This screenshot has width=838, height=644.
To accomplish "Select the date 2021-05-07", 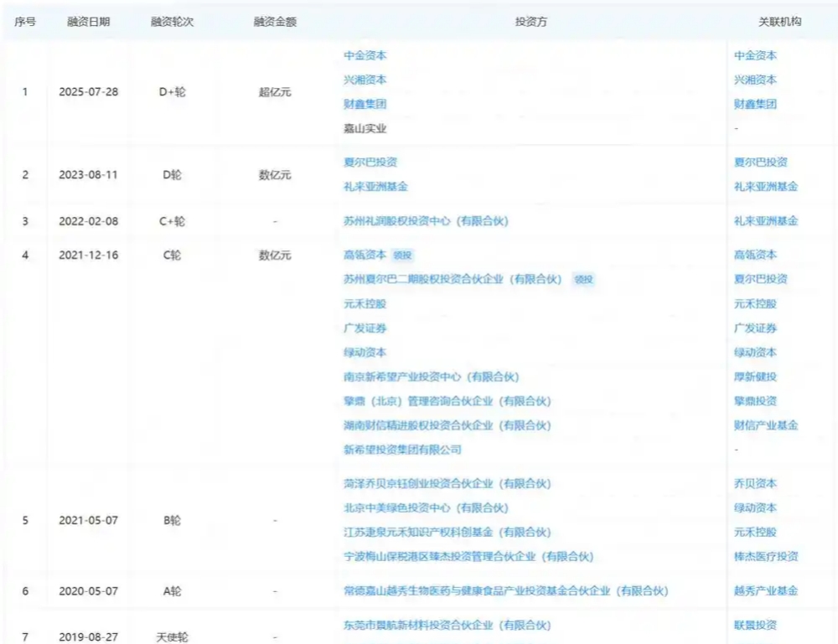I will click(x=89, y=521).
